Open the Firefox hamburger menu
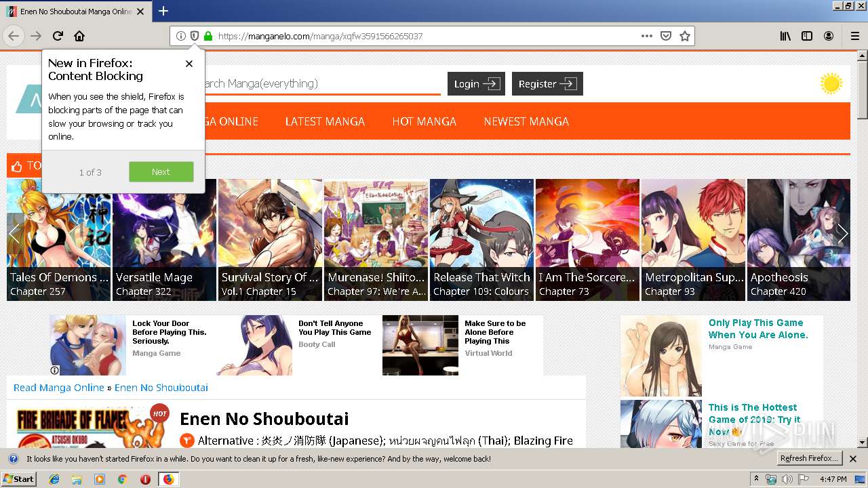The width and height of the screenshot is (868, 488). click(x=855, y=36)
